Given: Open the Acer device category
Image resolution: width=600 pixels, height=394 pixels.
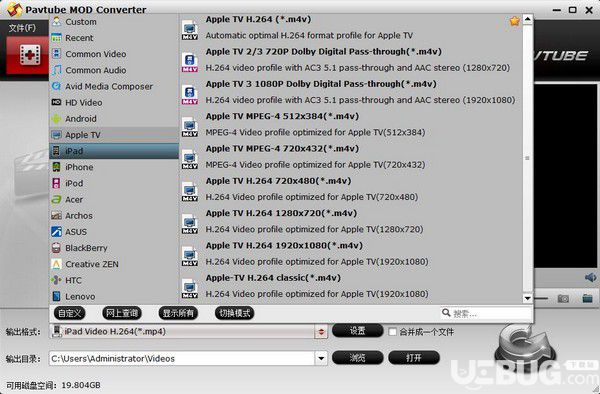Looking at the screenshot, I should click(x=114, y=199).
